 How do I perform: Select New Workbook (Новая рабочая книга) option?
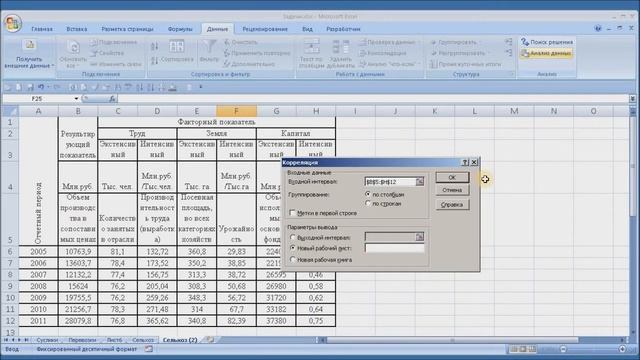(321, 260)
